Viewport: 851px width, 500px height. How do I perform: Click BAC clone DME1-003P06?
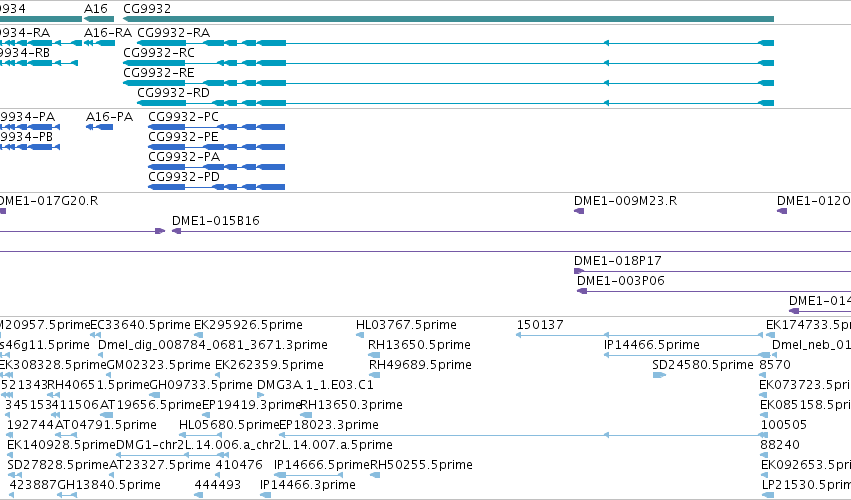[x=714, y=292]
